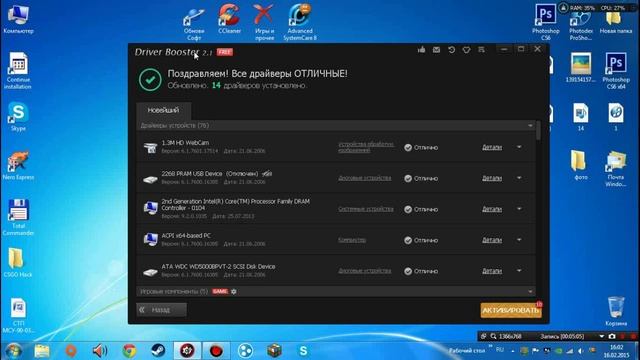
Task: Expand the ACPI x64-based PC row arrow
Action: click(x=519, y=240)
